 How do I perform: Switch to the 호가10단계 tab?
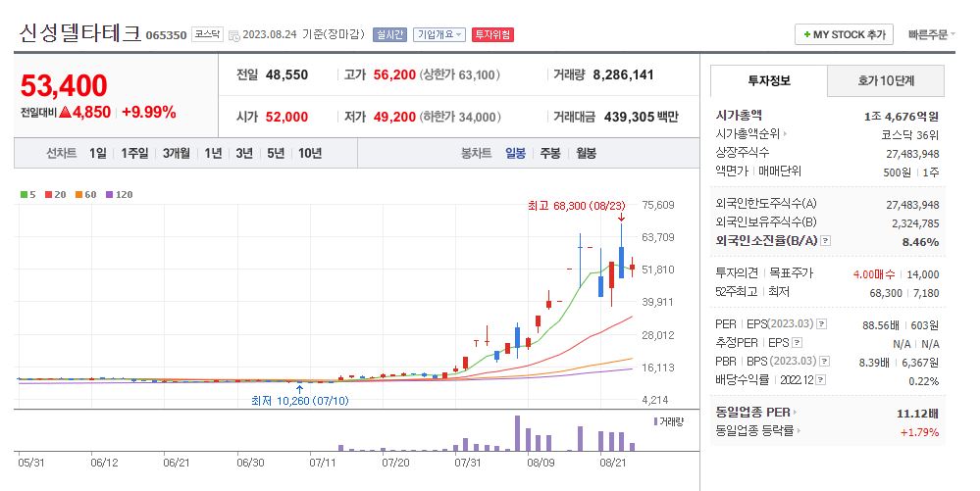tap(886, 80)
